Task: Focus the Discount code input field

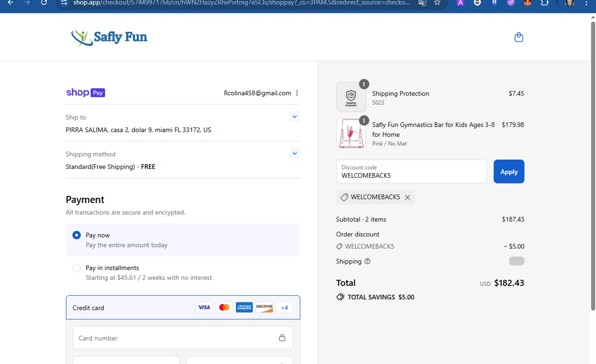Action: coord(411,172)
